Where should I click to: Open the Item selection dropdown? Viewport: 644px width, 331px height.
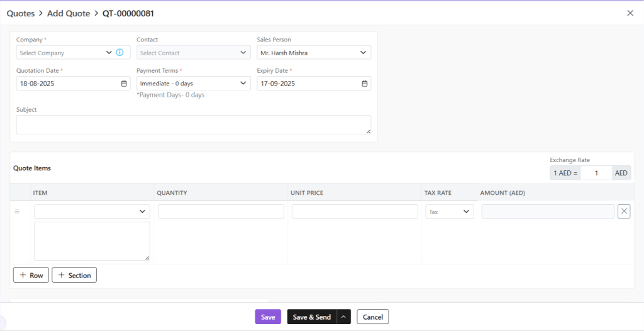(x=92, y=212)
